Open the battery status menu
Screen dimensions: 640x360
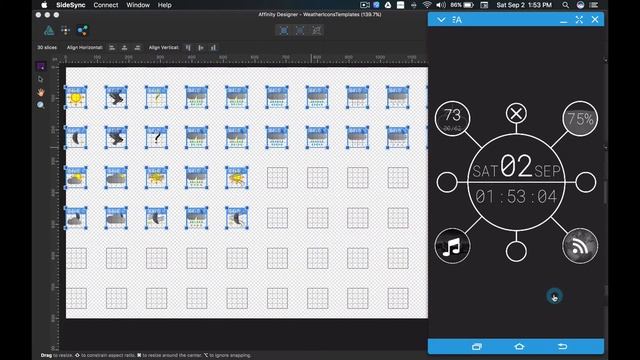point(462,5)
